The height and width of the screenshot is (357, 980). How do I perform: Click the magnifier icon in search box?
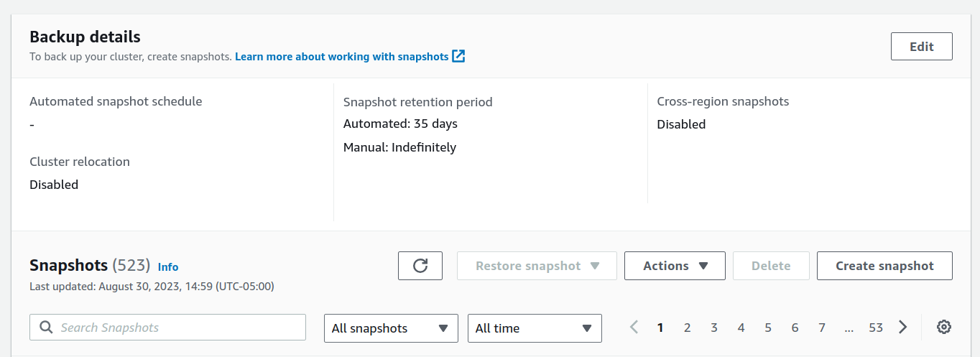pos(46,328)
